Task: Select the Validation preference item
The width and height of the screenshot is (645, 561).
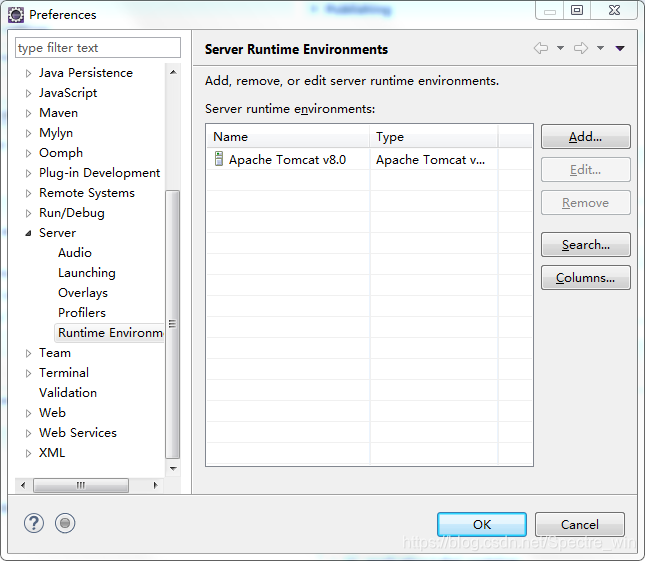Action: pos(68,393)
